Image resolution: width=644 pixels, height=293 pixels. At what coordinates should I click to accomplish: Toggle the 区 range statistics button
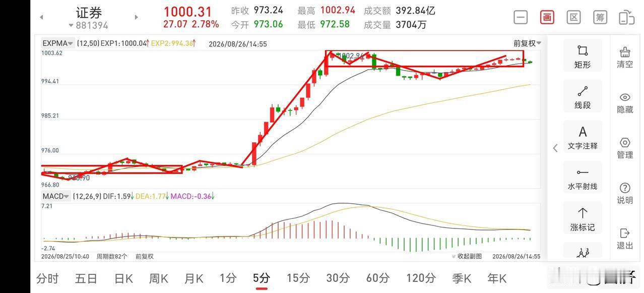[573, 17]
